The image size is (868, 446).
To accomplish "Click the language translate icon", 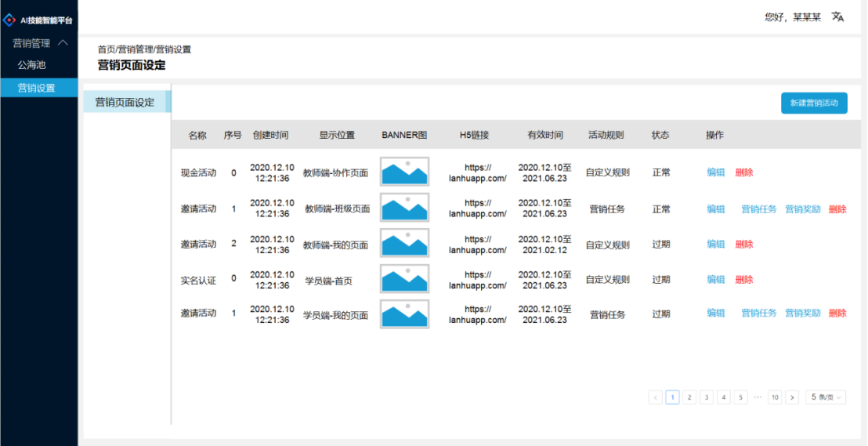I will [837, 16].
